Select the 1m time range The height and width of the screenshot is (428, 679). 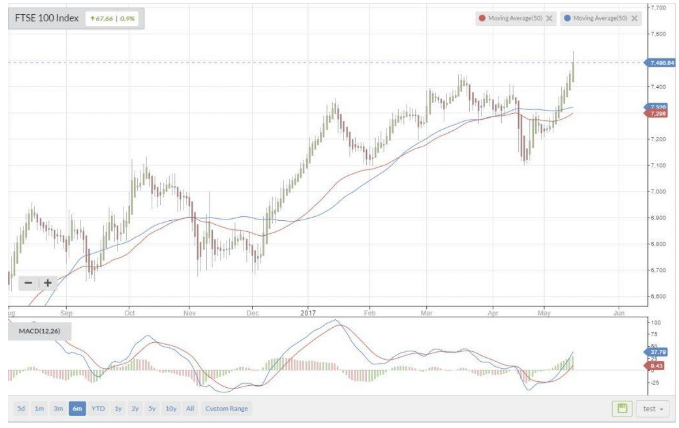pos(39,409)
